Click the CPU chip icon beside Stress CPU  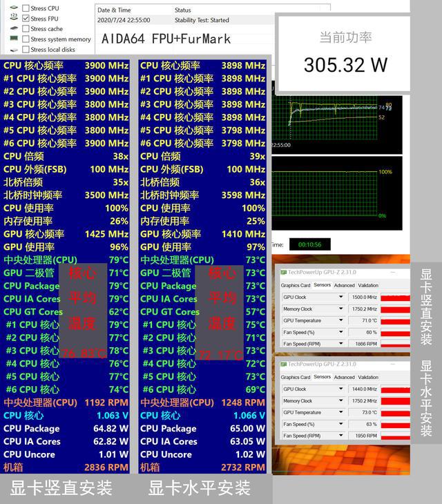(x=14, y=8)
